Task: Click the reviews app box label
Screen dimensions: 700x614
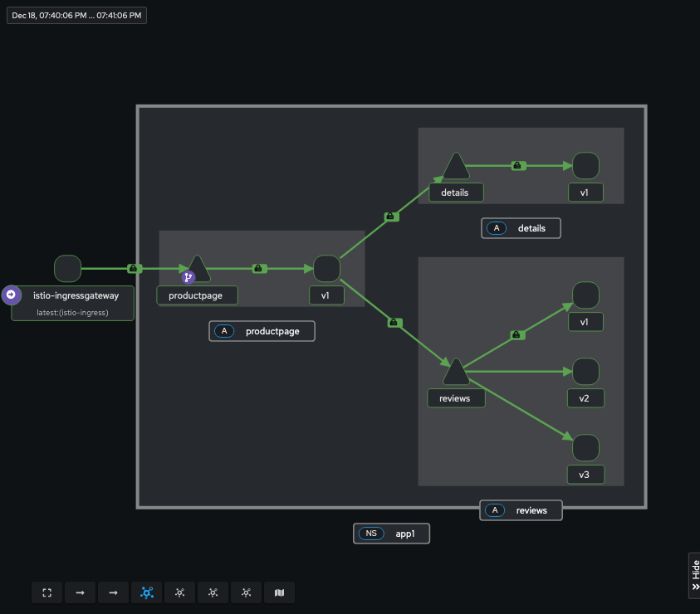Action: tap(521, 510)
